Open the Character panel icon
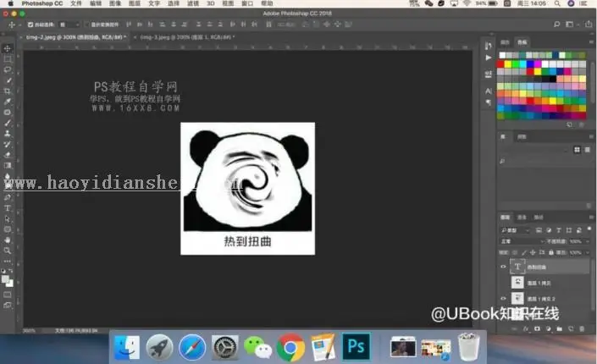 pyautogui.click(x=488, y=91)
